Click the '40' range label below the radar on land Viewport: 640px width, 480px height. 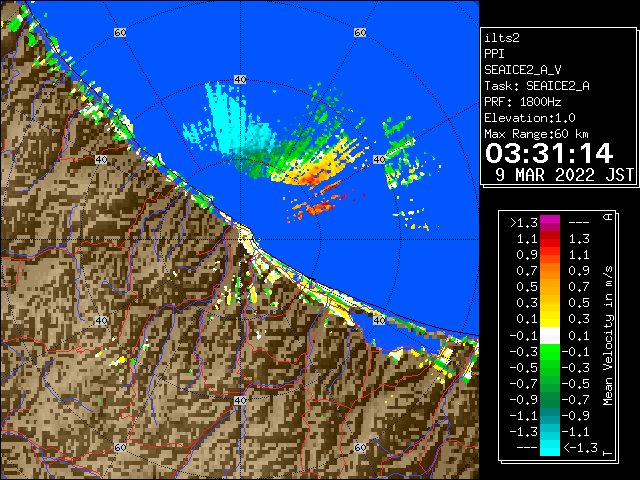click(x=240, y=400)
